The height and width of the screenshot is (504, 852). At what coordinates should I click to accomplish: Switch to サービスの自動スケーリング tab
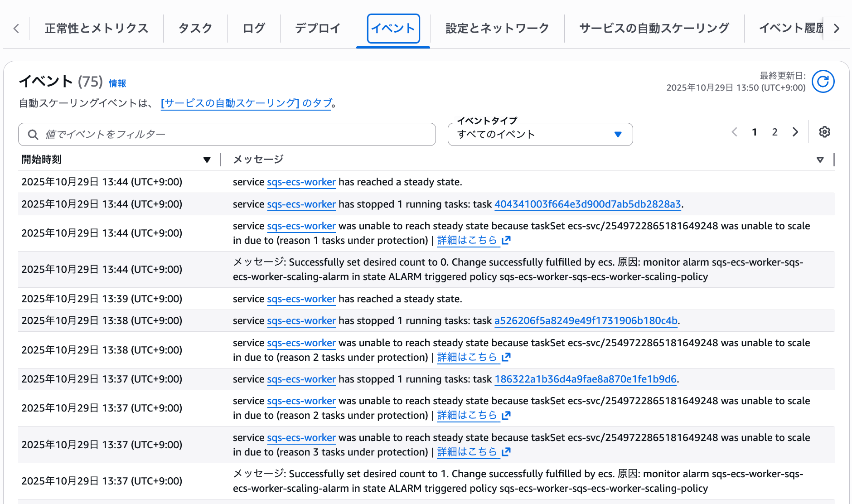654,29
